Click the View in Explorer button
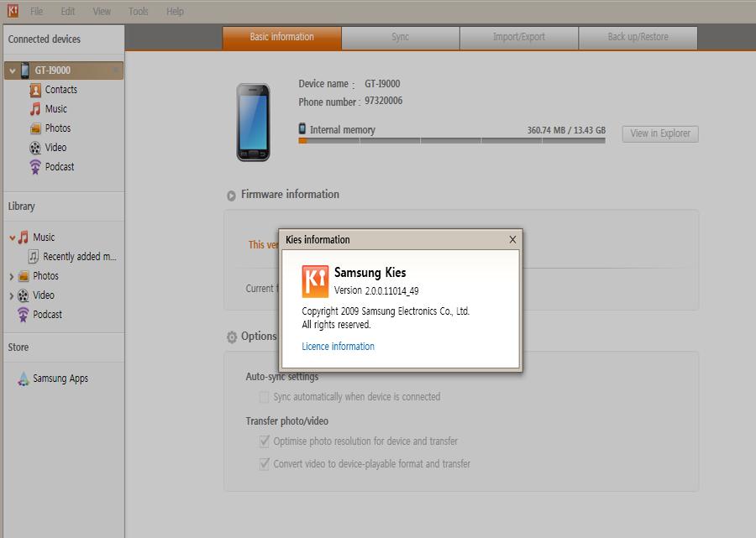 (659, 133)
